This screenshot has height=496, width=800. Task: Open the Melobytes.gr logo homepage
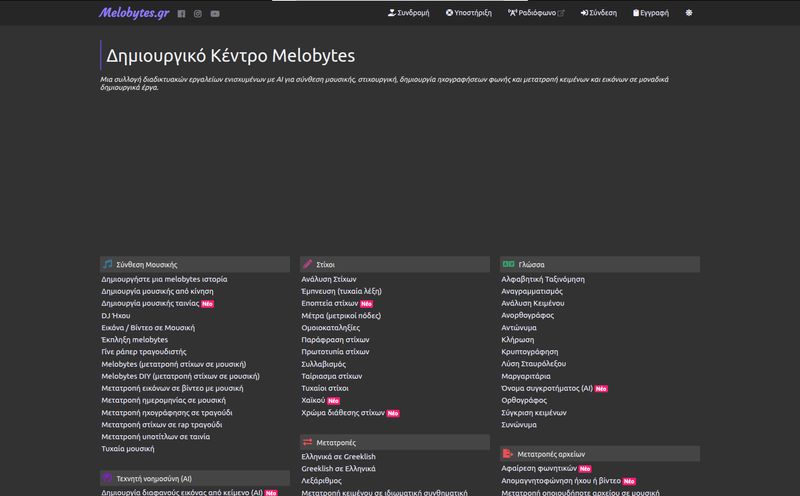pyautogui.click(x=134, y=13)
